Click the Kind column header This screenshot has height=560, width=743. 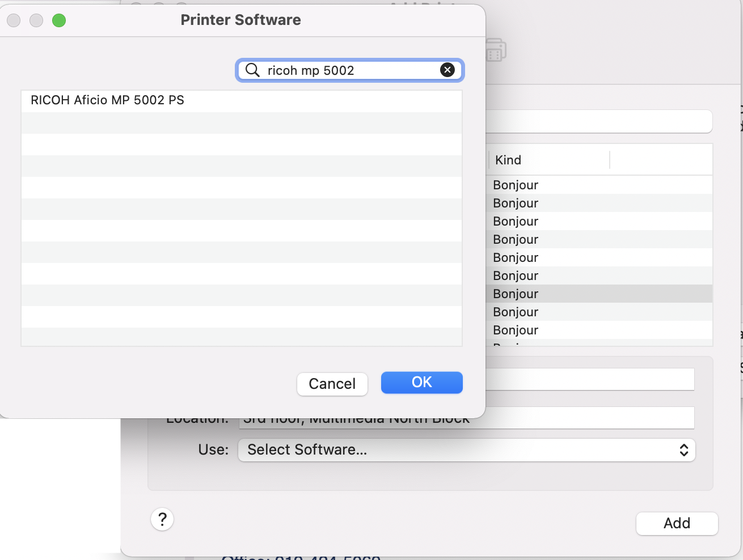pyautogui.click(x=548, y=160)
